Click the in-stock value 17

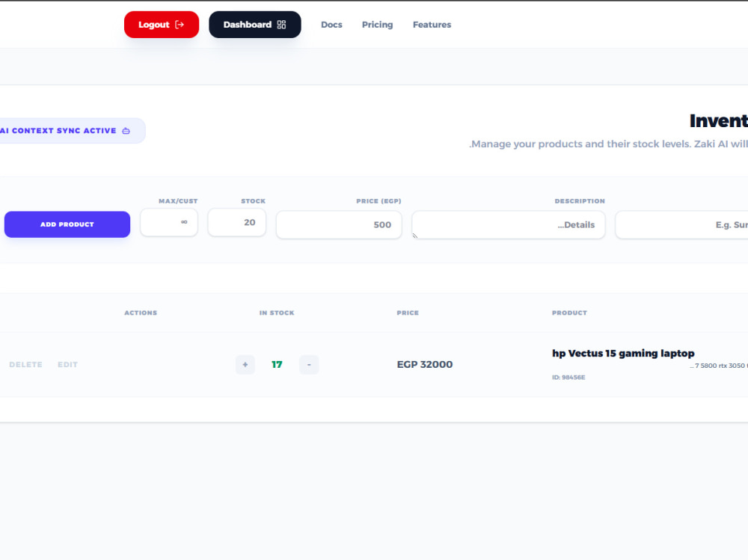277,364
